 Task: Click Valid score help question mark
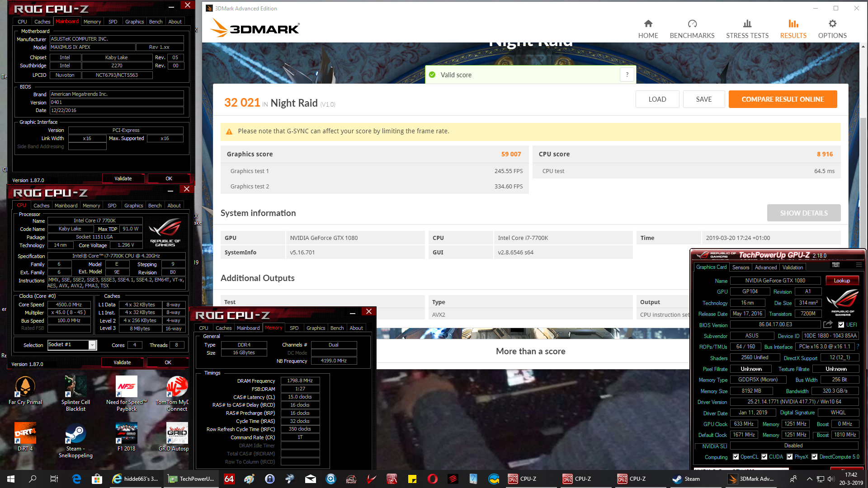pos(627,75)
